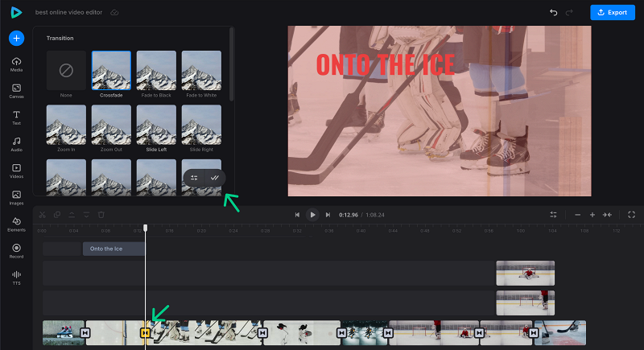The height and width of the screenshot is (350, 644).
Task: Select the Crossfade transition
Action: click(x=111, y=71)
